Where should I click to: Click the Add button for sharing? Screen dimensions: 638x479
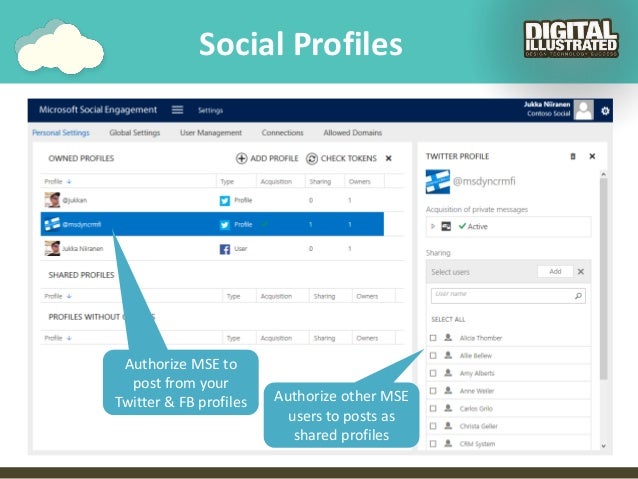coord(555,271)
